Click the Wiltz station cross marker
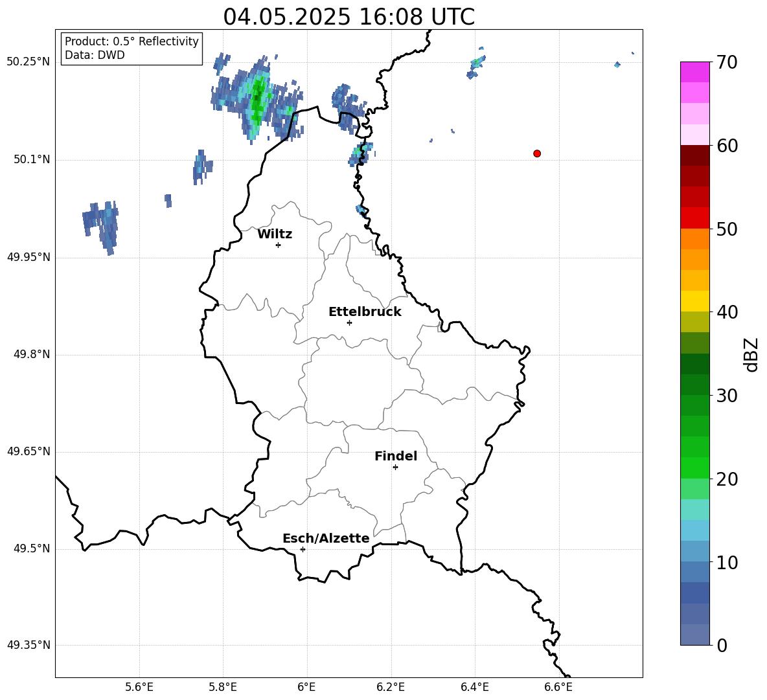 [x=279, y=245]
